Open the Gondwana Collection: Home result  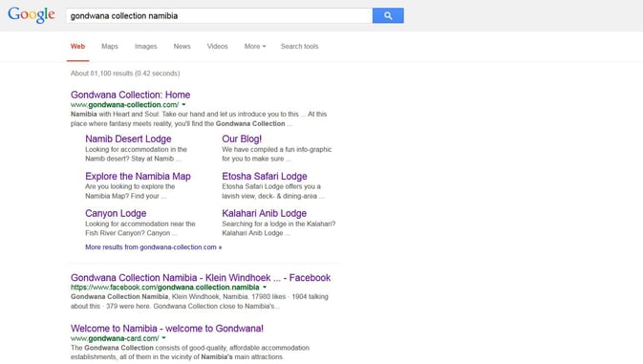click(x=130, y=95)
